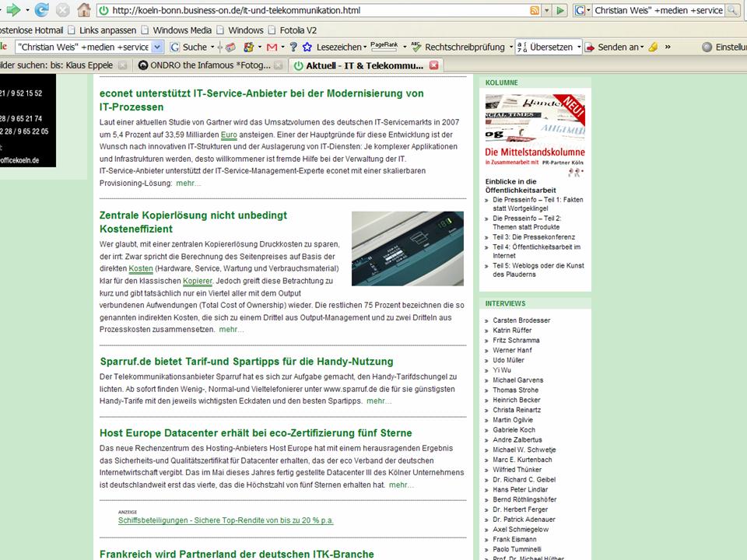Open the Sparruf.de Handy-Nutzung article headline
This screenshot has height=560, width=747.
click(247, 362)
